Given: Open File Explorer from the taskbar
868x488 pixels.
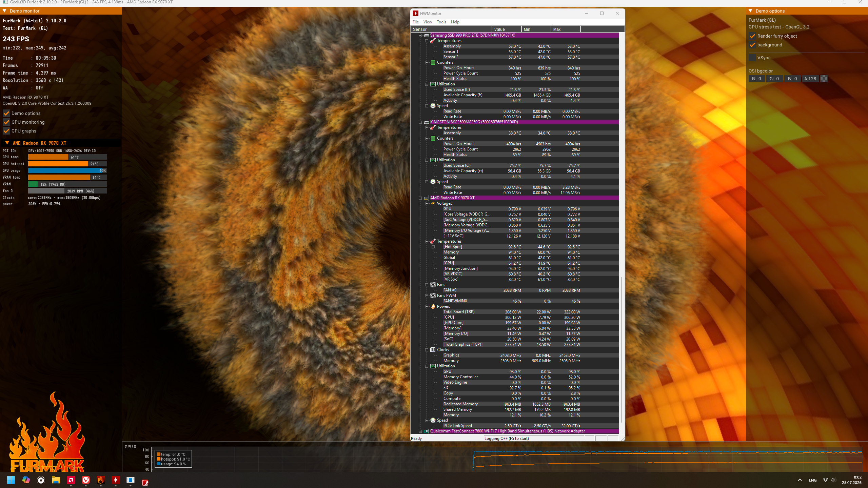Looking at the screenshot, I should 56,480.
